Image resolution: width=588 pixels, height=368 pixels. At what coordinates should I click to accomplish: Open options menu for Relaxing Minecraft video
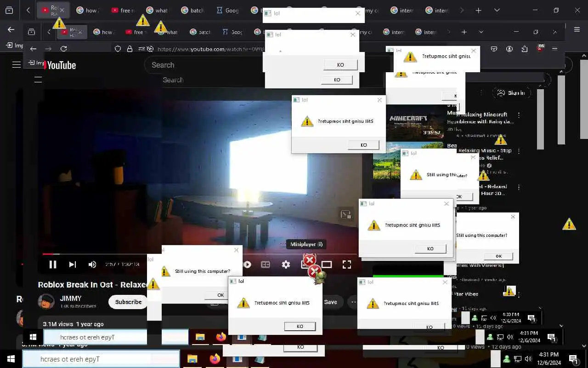pos(519,115)
